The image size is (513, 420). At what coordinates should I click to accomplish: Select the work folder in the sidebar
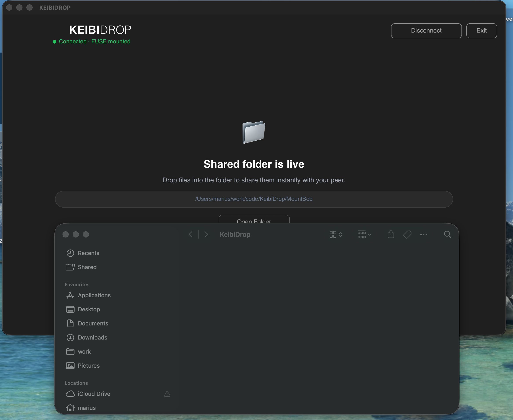84,352
